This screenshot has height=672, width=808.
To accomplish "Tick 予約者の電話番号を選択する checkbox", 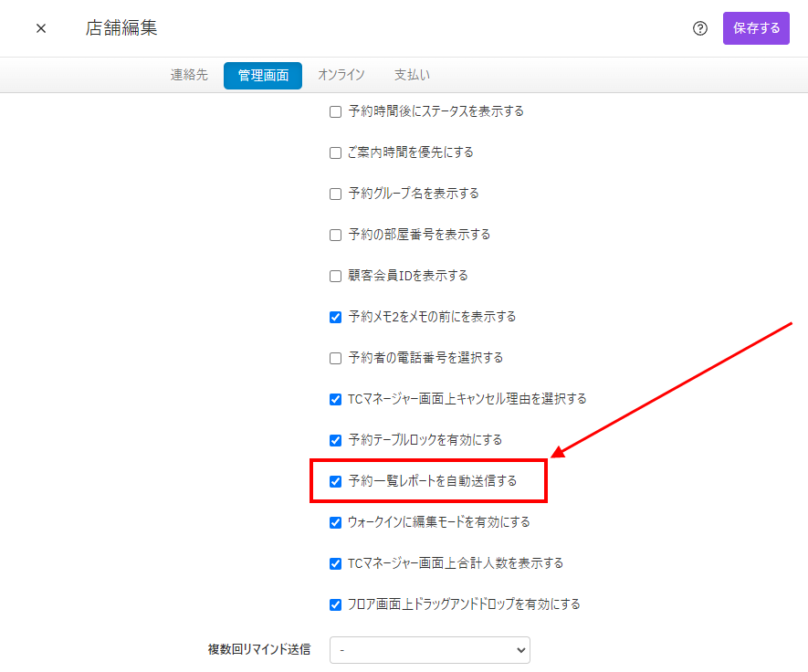I will pyautogui.click(x=335, y=359).
